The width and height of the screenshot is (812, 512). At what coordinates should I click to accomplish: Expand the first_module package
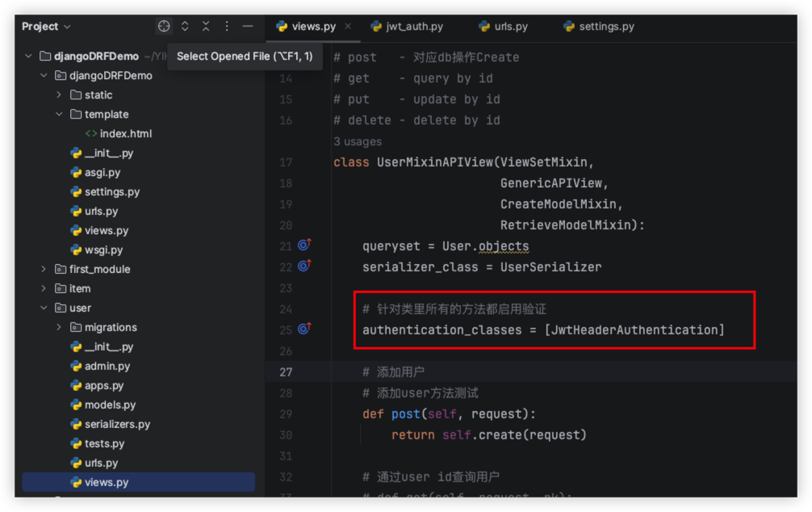coord(44,270)
